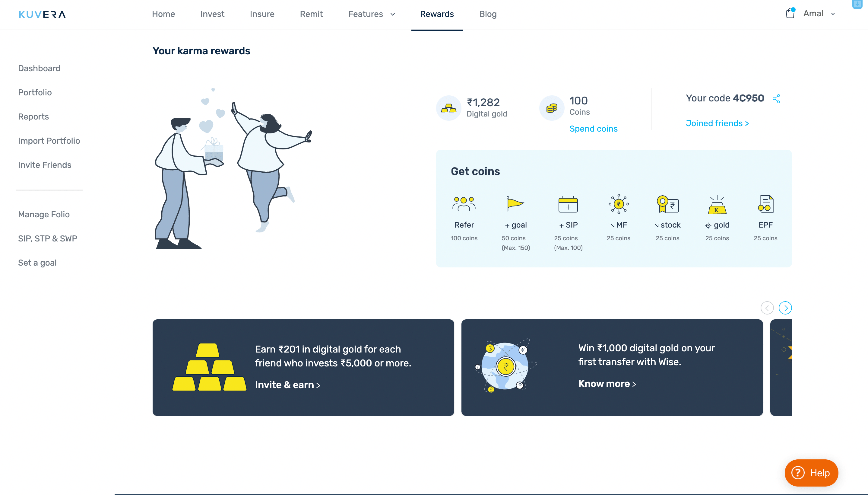Viewport: 868px width, 495px height.
Task: Open the Amal account dropdown
Action: point(819,14)
